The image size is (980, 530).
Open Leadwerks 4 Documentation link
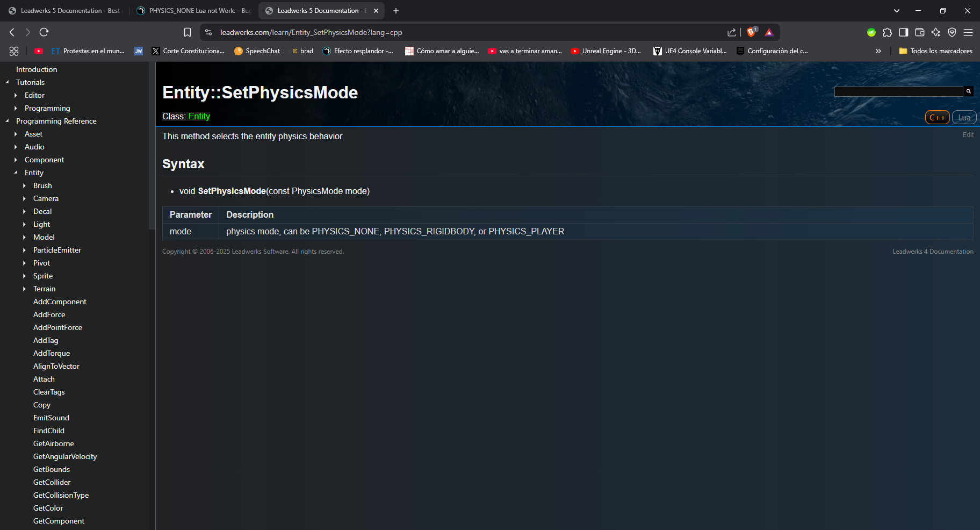point(933,252)
